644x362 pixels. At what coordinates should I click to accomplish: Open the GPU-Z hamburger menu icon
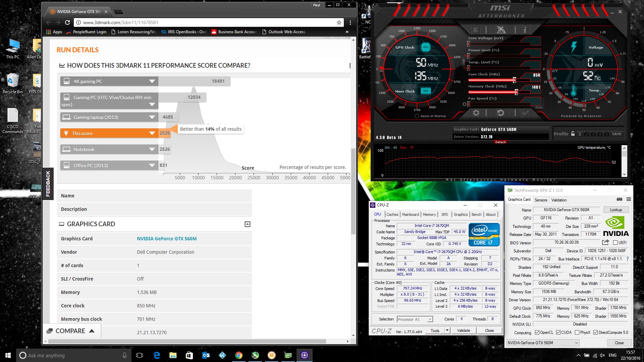[x=629, y=199]
